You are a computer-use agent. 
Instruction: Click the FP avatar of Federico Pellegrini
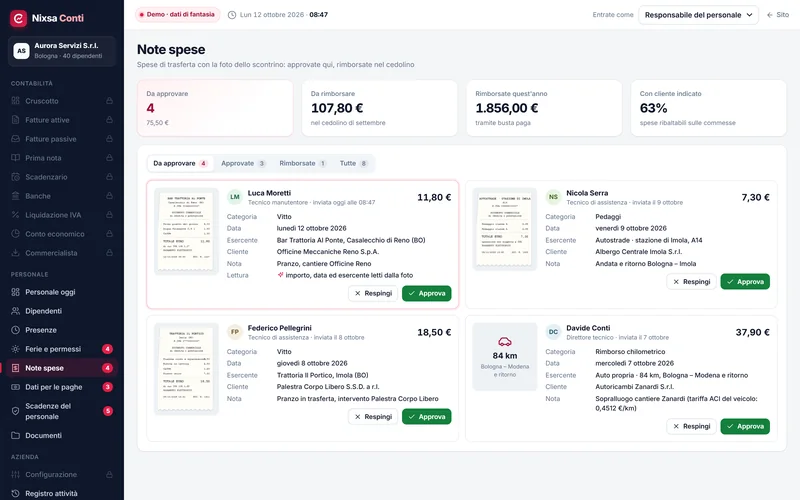point(235,332)
